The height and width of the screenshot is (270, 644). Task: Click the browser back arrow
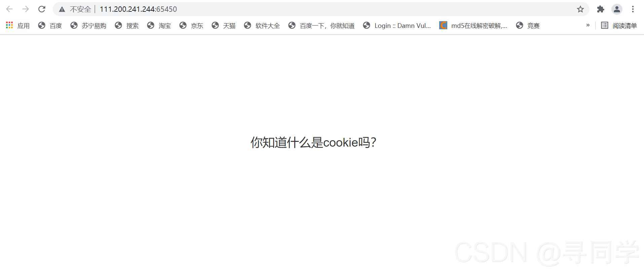coord(9,9)
